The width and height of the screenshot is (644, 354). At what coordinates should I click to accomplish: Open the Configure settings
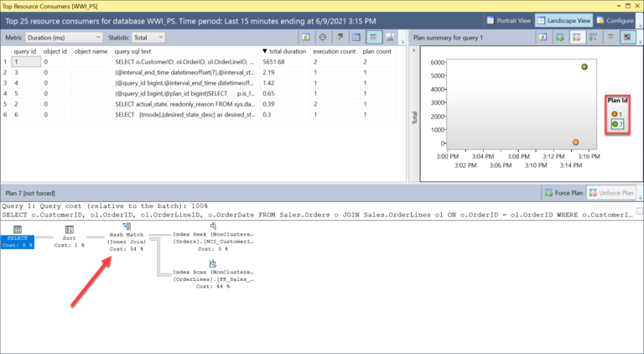coord(617,19)
